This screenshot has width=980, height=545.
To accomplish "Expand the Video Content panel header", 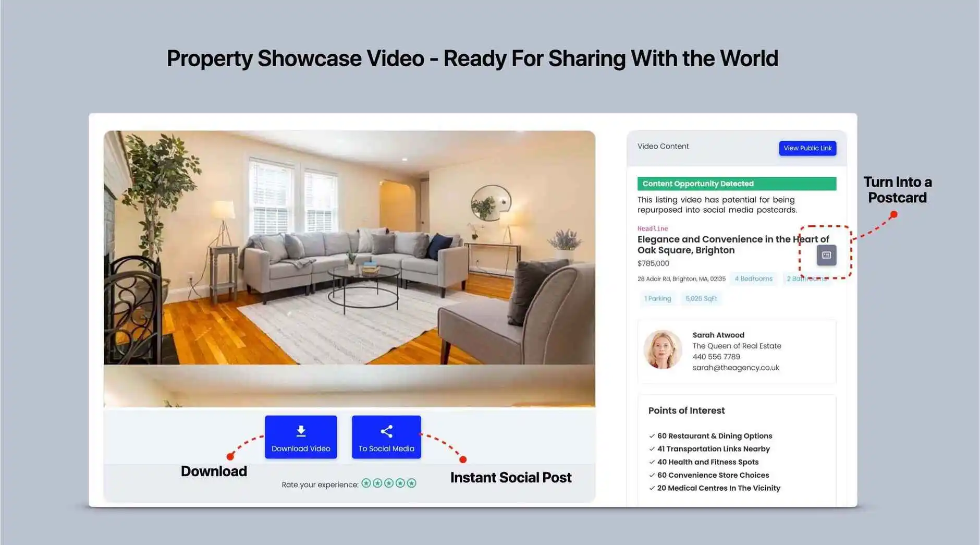I will 663,147.
